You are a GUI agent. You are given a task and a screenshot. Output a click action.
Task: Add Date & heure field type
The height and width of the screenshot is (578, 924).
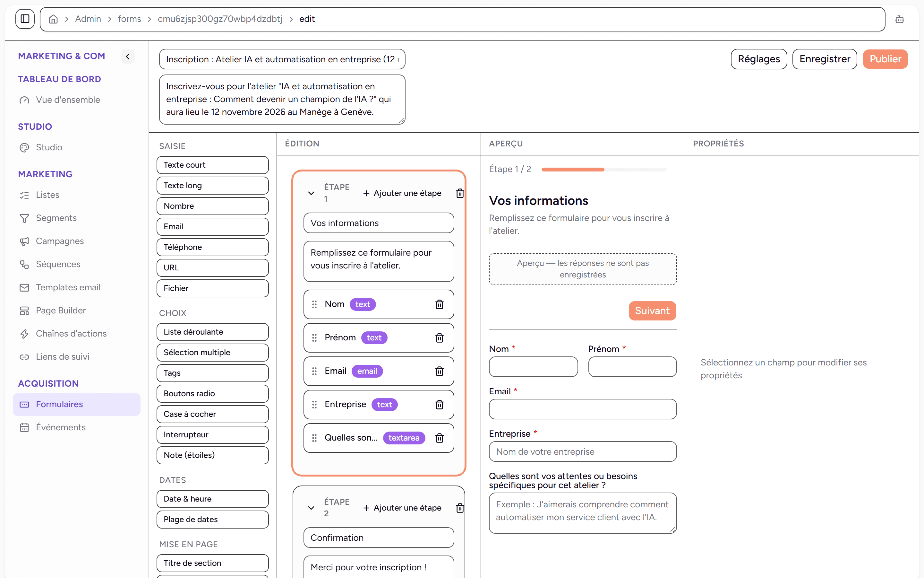[213, 499]
